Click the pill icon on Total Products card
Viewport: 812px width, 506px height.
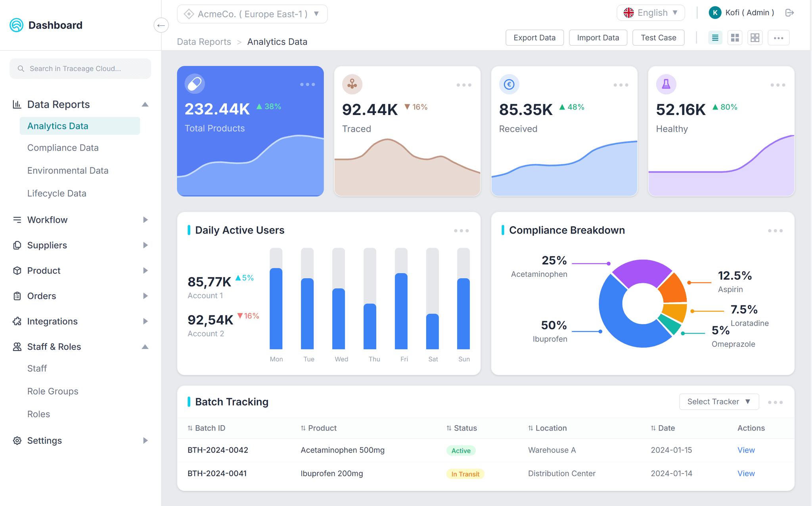click(x=194, y=84)
